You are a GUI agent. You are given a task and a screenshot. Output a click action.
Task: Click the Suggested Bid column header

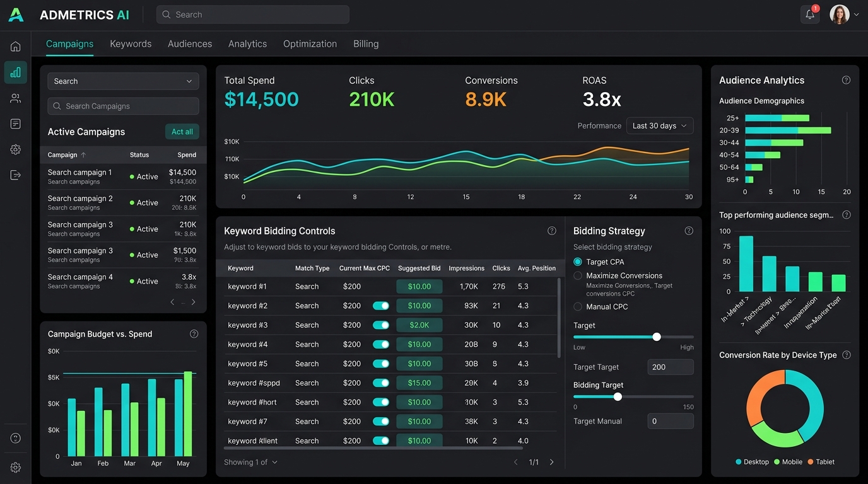click(419, 268)
